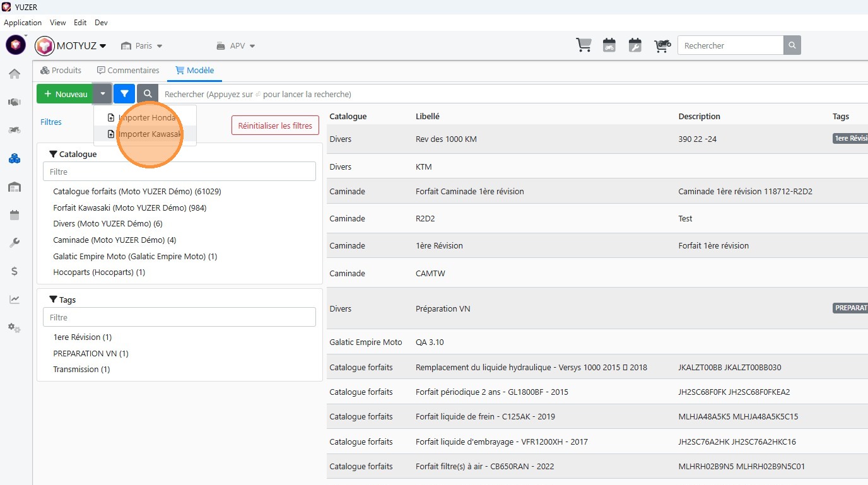Viewport: 868px width, 485px height.
Task: Filter by Forfait Kawasaki catalogue
Action: point(129,207)
